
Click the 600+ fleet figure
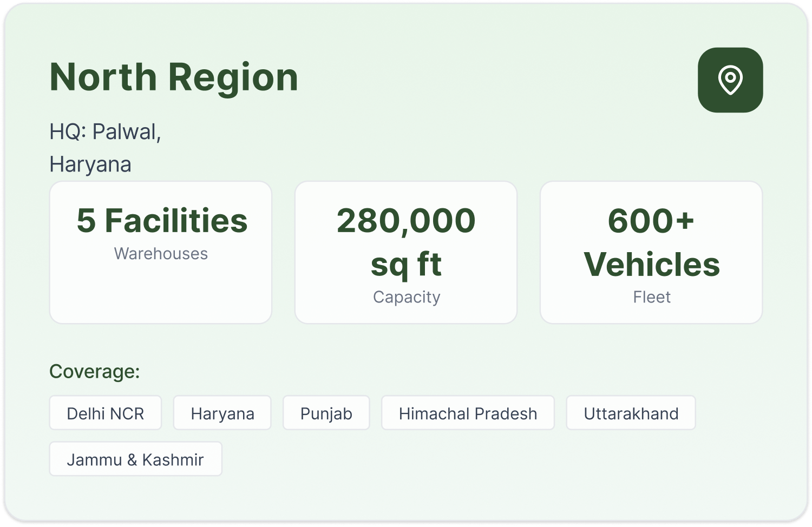pos(651,221)
